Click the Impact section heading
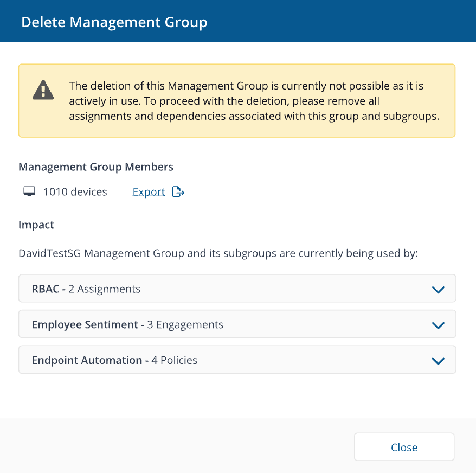Image resolution: width=476 pixels, height=473 pixels. [x=36, y=225]
